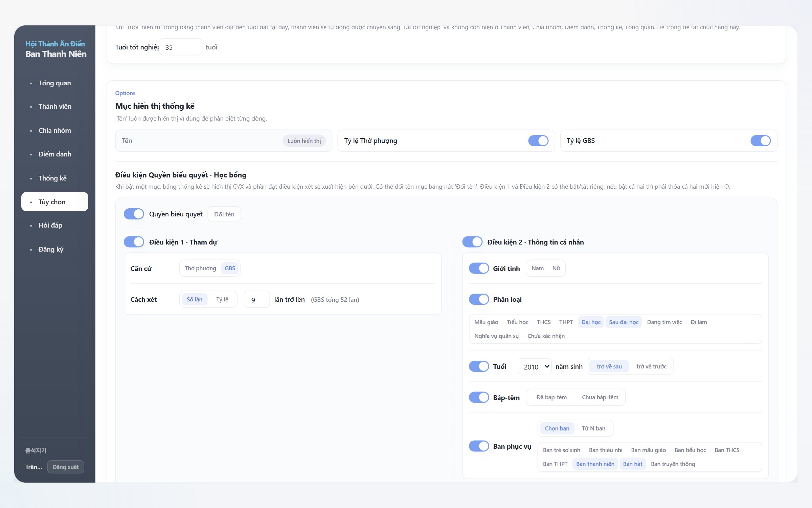This screenshot has width=812, height=508.
Task: Open Hỏi đáp page
Action: point(55,225)
